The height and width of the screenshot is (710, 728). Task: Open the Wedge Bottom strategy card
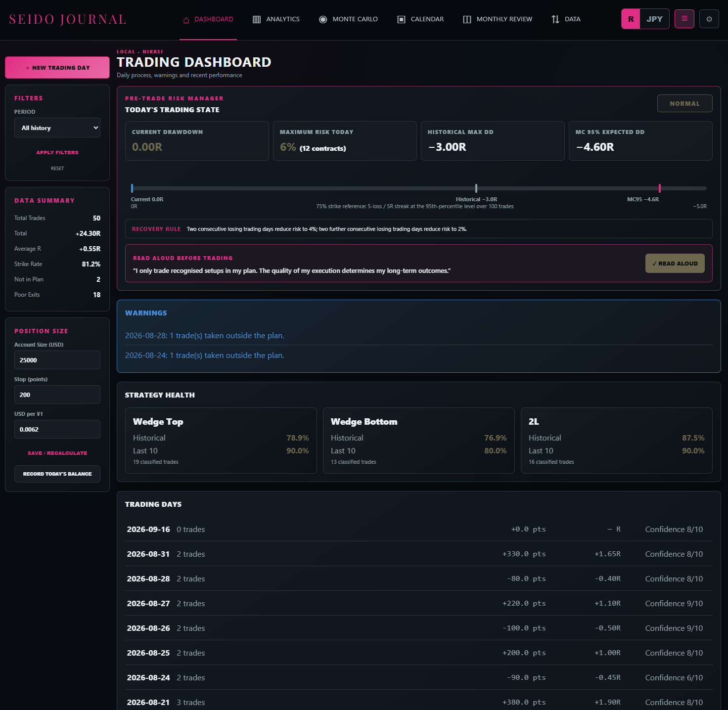tap(419, 441)
